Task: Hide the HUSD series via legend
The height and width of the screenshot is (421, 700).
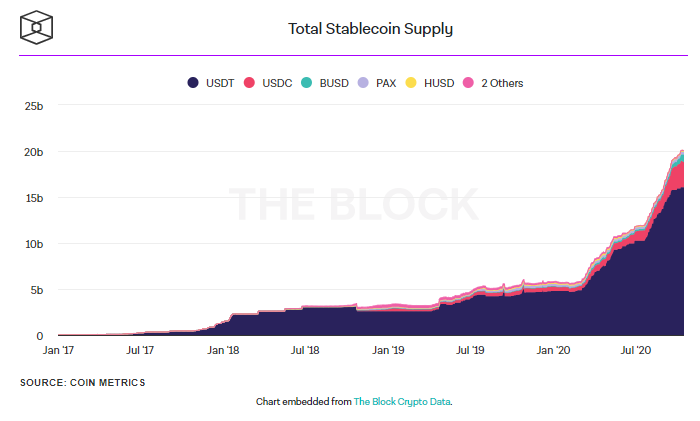Action: pos(436,83)
